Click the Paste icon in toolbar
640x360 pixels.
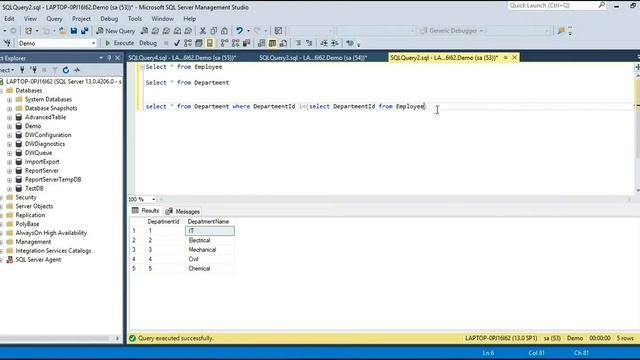coord(224,31)
